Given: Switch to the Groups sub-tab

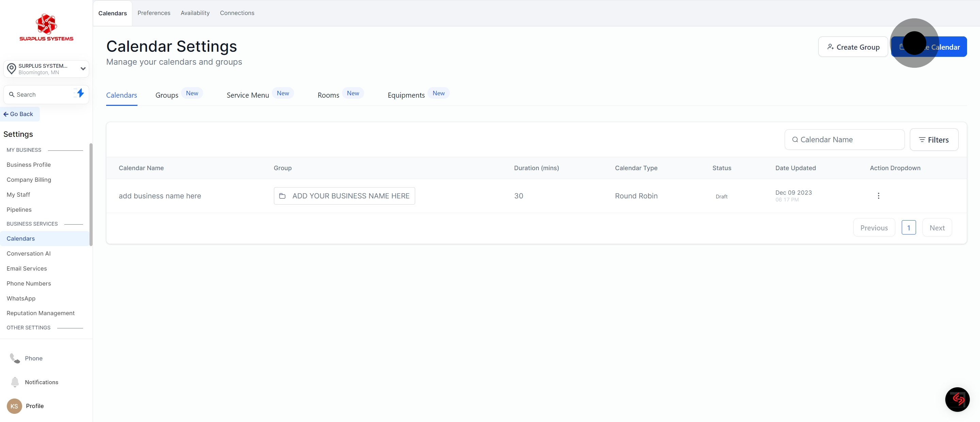Looking at the screenshot, I should pyautogui.click(x=167, y=95).
